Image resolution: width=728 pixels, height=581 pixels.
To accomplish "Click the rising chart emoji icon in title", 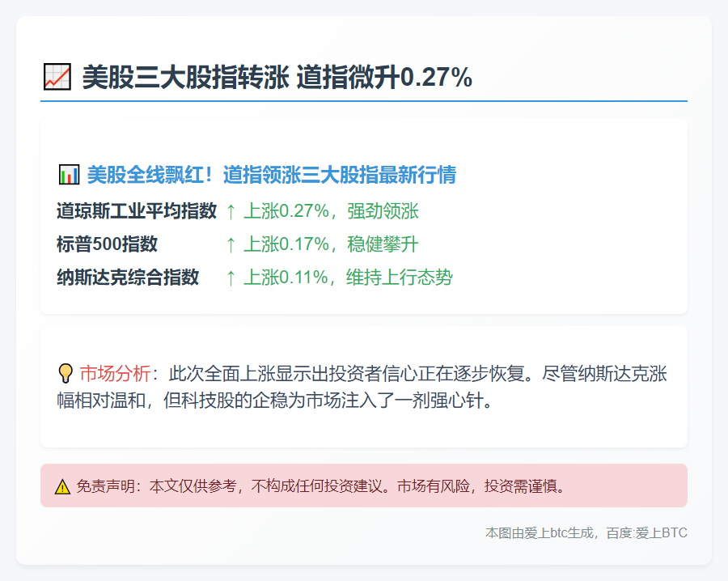I will 57,77.
